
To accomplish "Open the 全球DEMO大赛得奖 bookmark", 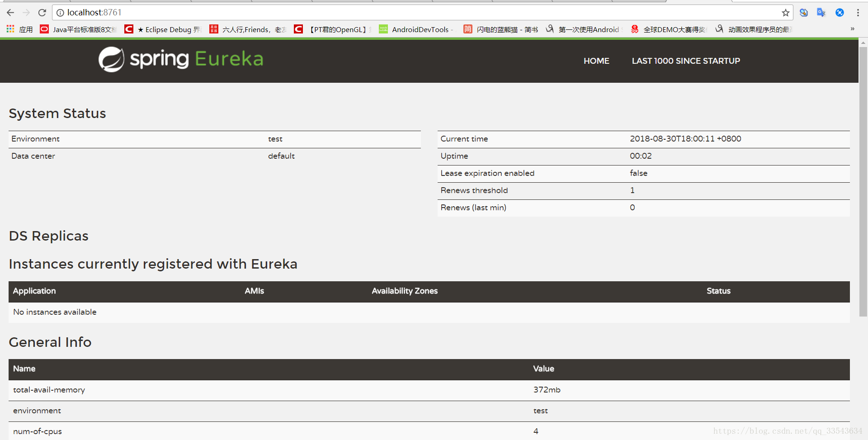I will pos(669,29).
